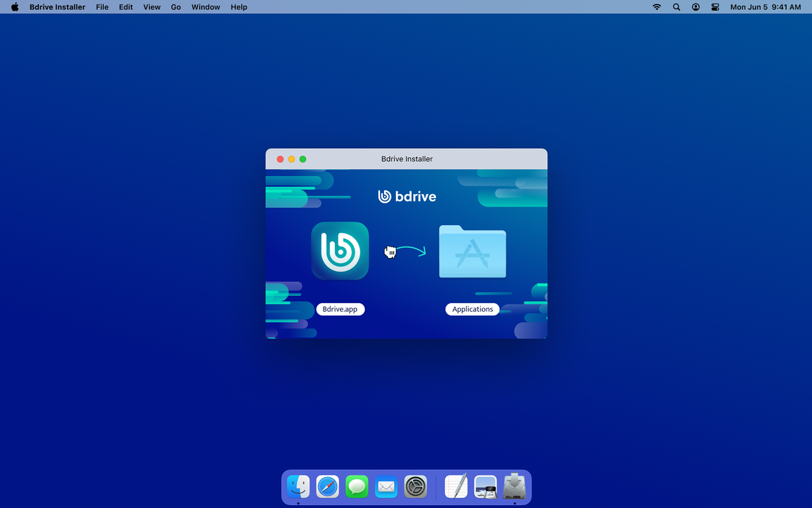Open the Window menu
Screen dimensions: 812x508
click(x=206, y=7)
